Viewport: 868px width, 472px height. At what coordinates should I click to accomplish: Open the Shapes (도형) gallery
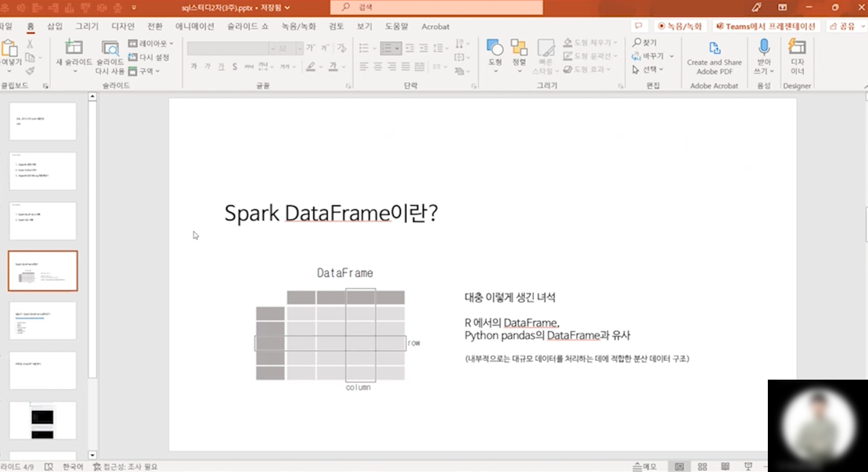pos(495,56)
